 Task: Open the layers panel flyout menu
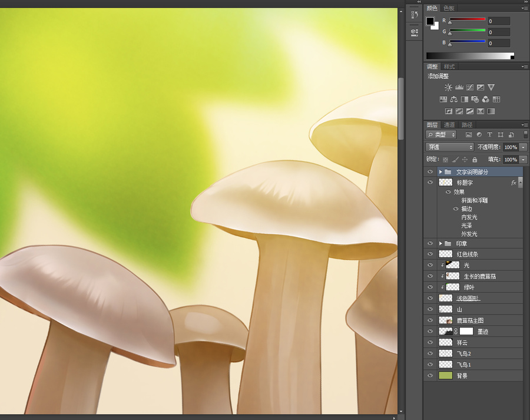[525, 125]
